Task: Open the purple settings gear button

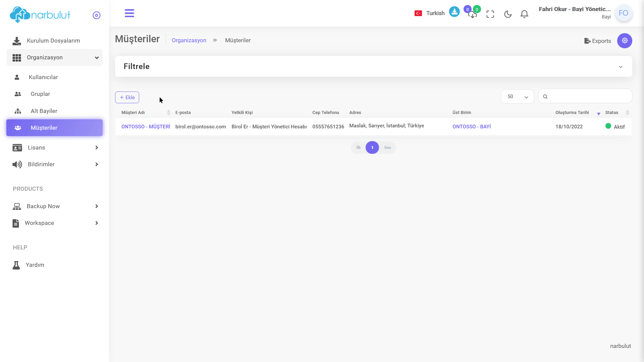Action: click(x=625, y=41)
